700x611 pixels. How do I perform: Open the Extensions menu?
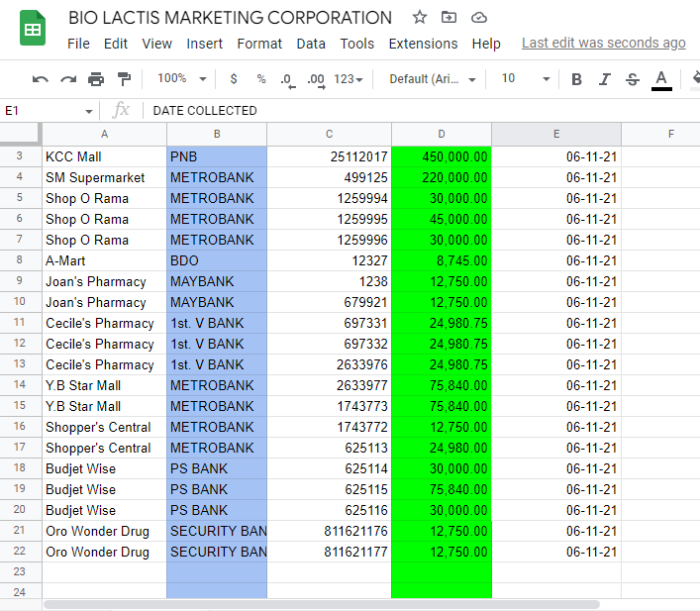[x=423, y=44]
